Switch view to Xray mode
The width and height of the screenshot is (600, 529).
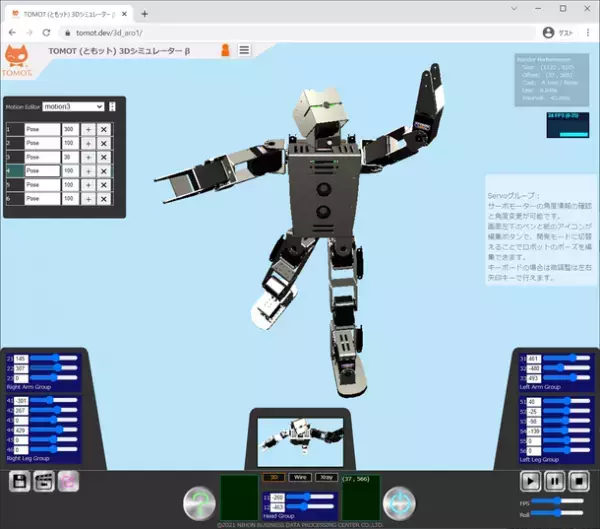[x=326, y=477]
